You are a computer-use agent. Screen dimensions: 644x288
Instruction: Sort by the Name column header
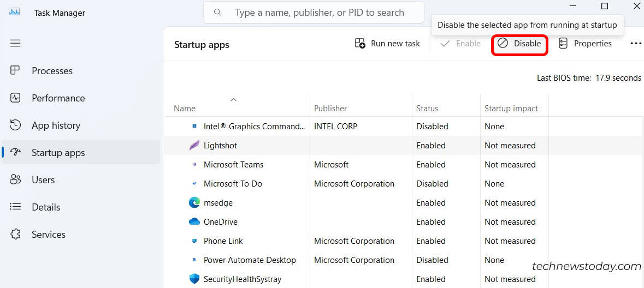point(185,109)
